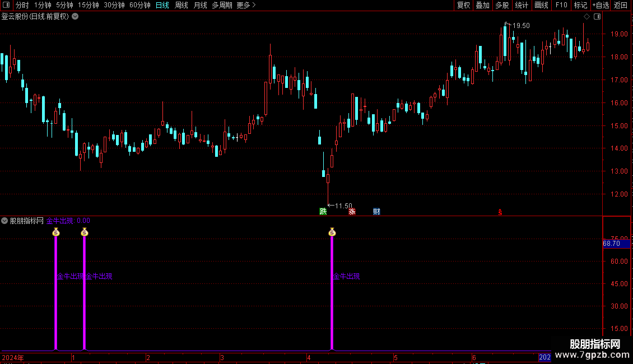Select the 15分钟 period tab

(x=89, y=5)
